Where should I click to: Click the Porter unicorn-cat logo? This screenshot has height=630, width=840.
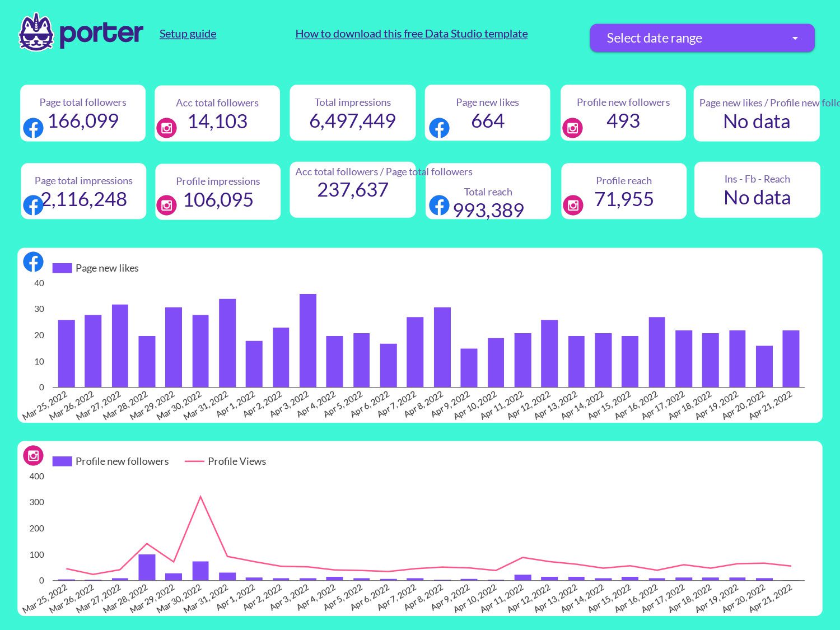[x=36, y=32]
